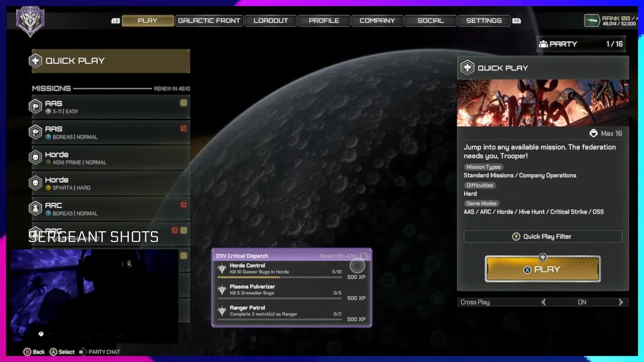This screenshot has width=644, height=362.
Task: Select the ARC Boreas Normal mission
Action: 111,209
